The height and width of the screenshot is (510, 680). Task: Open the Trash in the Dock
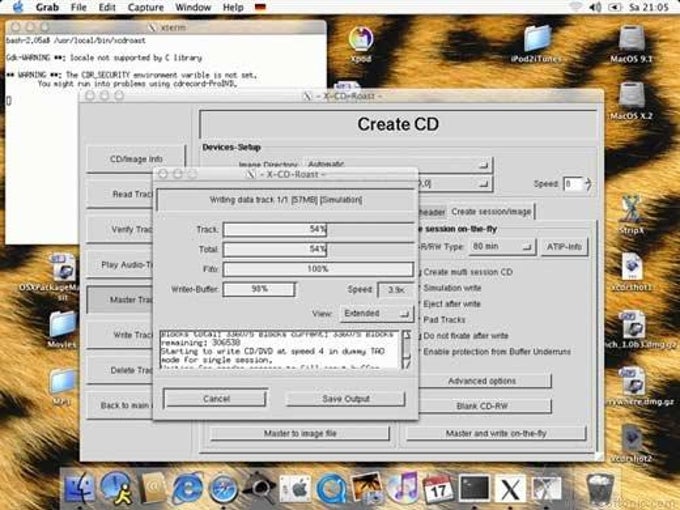[602, 489]
